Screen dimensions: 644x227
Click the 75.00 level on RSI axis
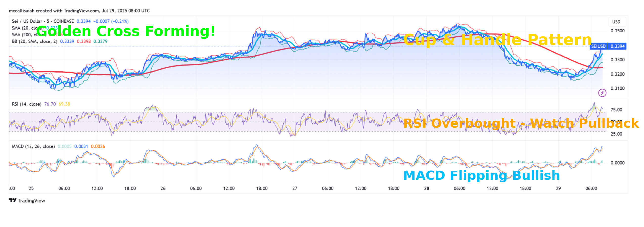616,110
